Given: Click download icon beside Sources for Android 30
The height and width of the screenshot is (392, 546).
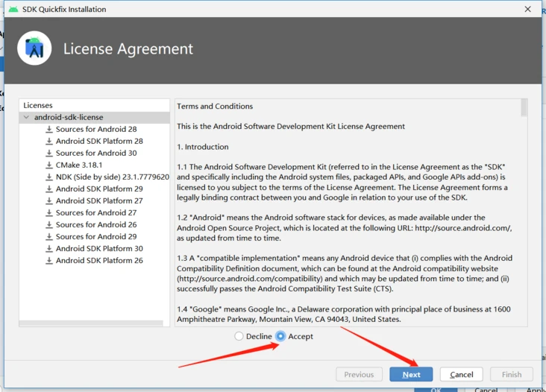Looking at the screenshot, I should point(49,153).
